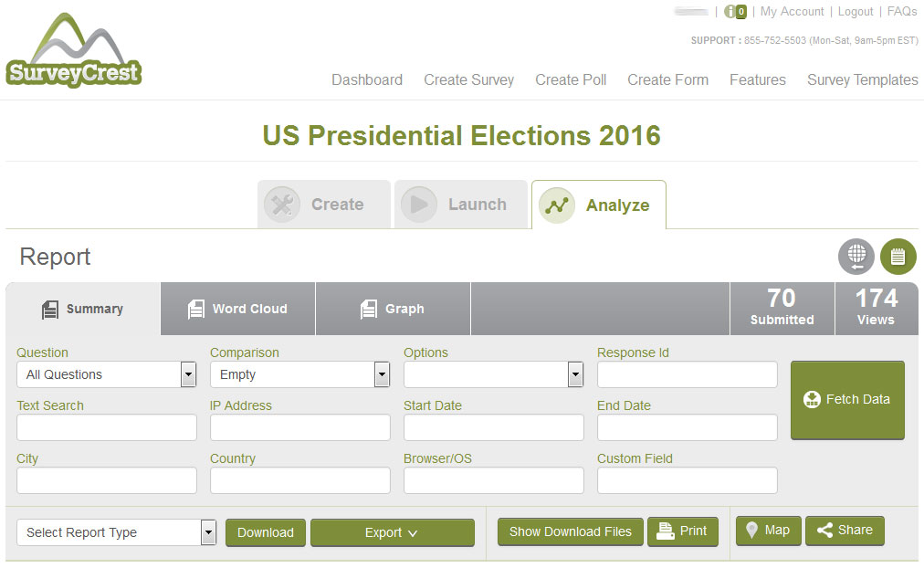Screen dimensions: 924x568
Task: Open the Comparison dropdown set to Empty
Action: tap(300, 374)
